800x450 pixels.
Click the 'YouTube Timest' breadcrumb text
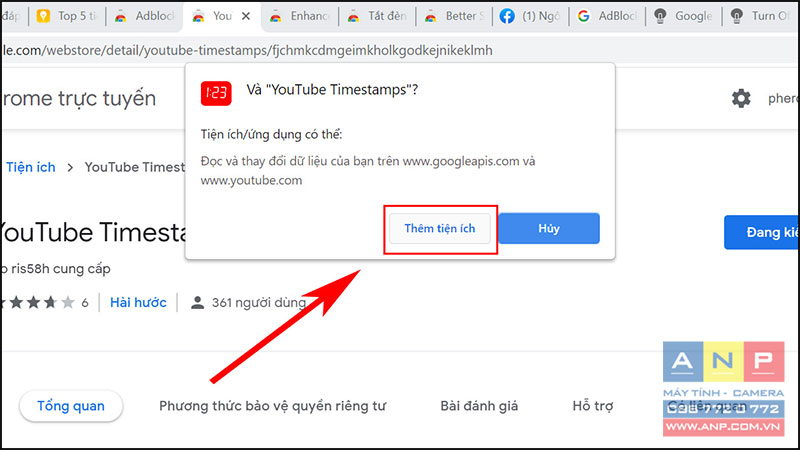(x=135, y=167)
